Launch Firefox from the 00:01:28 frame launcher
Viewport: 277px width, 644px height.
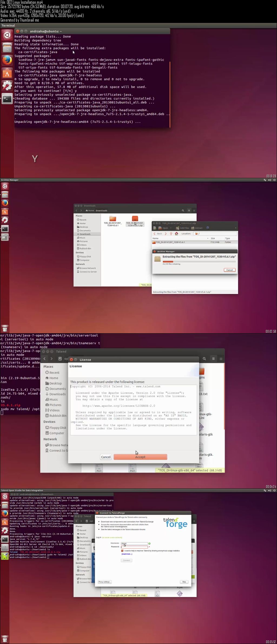(7, 60)
